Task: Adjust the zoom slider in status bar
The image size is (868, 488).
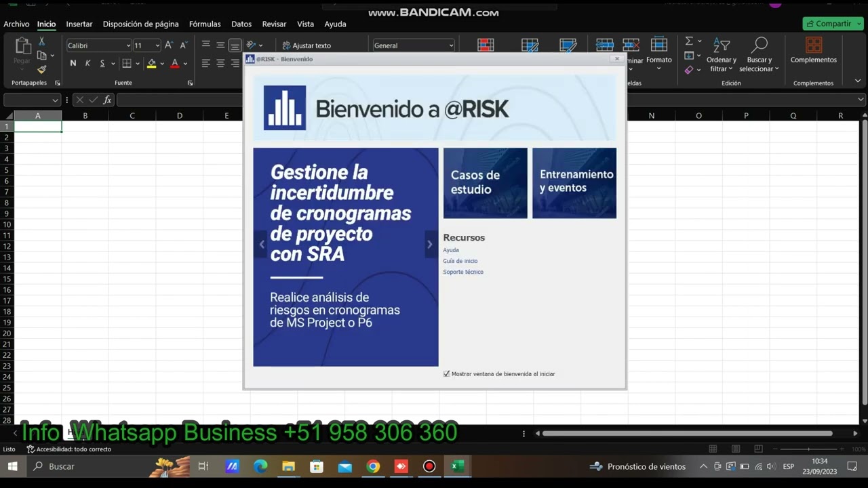Action: click(x=808, y=449)
